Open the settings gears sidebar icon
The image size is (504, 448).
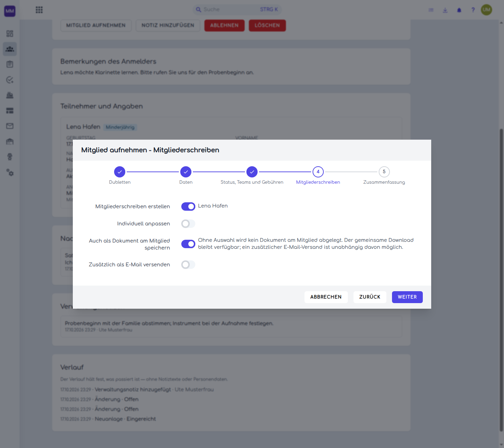point(10,173)
